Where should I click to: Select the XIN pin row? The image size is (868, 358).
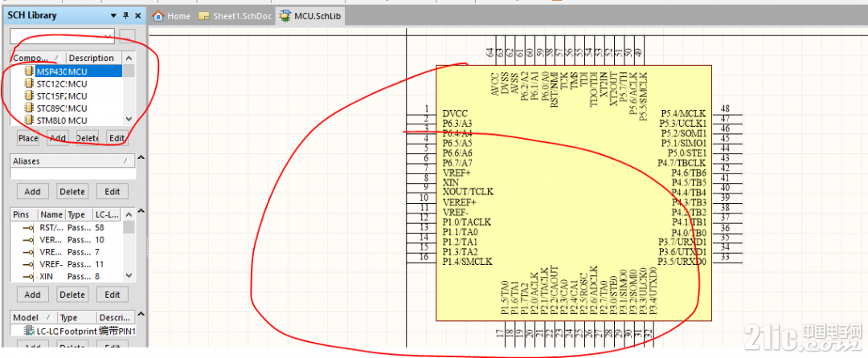67,276
